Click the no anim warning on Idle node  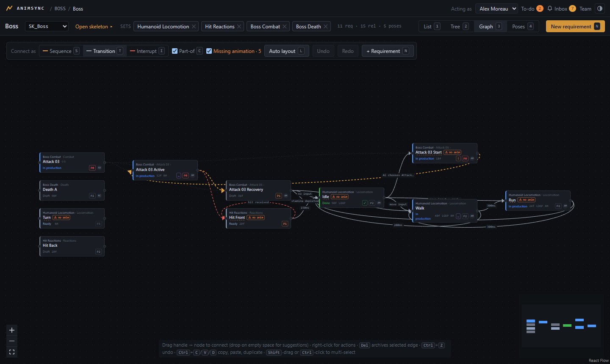(340, 197)
